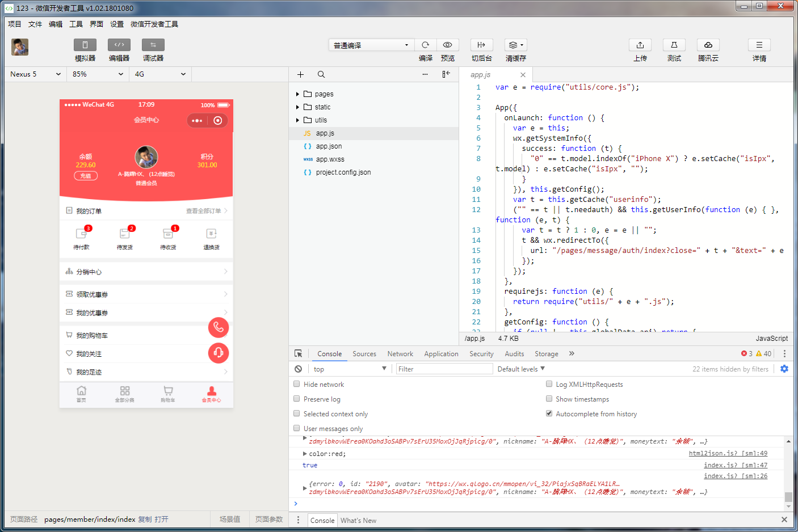Add a new file with plus icon
The width and height of the screenshot is (798, 532).
pos(301,74)
